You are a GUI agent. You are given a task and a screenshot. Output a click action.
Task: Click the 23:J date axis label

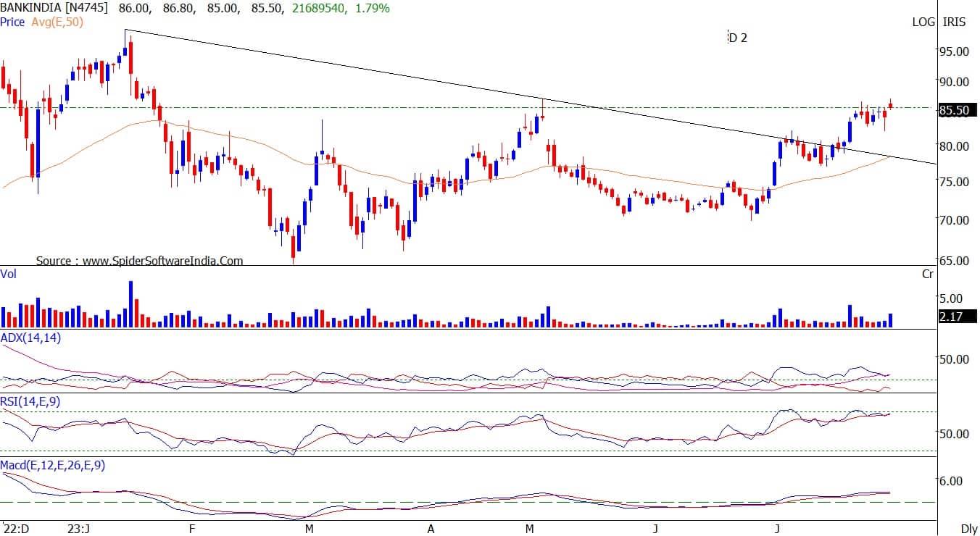(78, 529)
